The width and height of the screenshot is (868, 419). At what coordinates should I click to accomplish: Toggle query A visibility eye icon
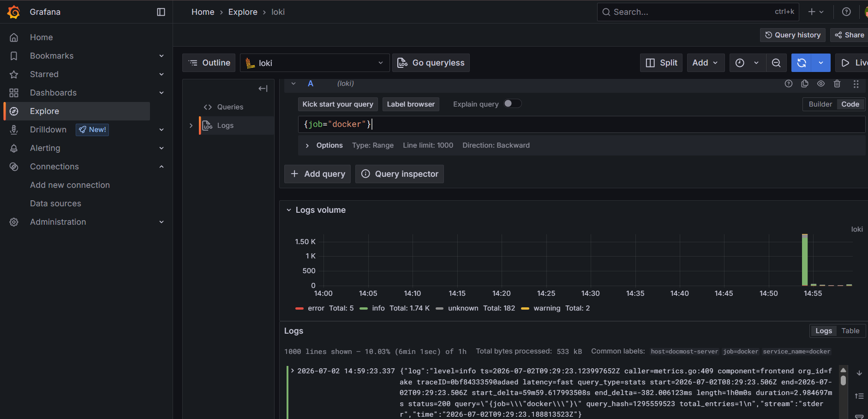click(821, 84)
